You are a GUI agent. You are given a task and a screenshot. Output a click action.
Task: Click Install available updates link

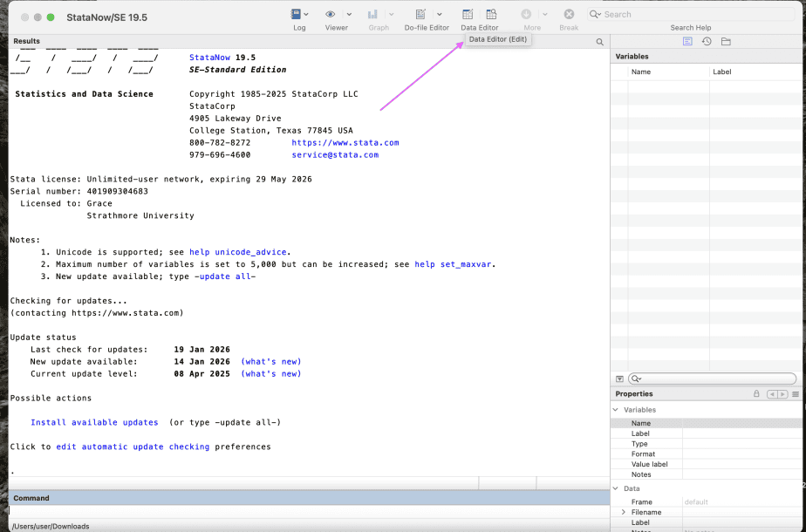[x=94, y=422]
